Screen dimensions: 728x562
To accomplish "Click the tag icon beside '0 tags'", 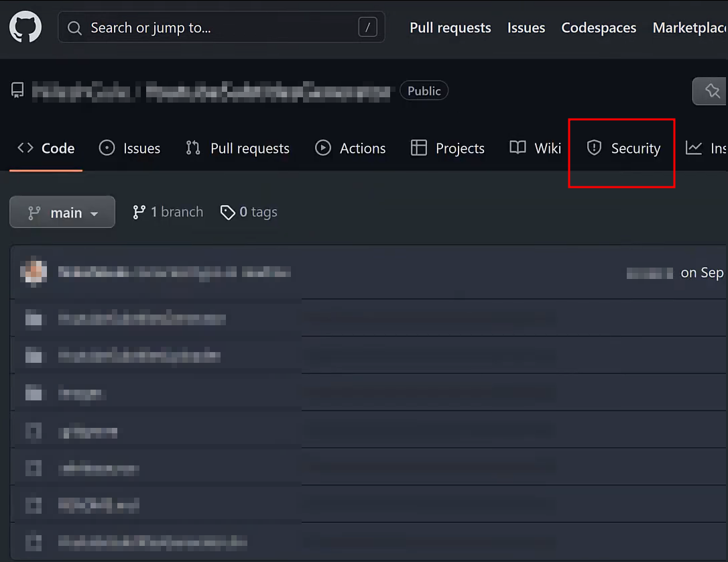I will point(228,212).
